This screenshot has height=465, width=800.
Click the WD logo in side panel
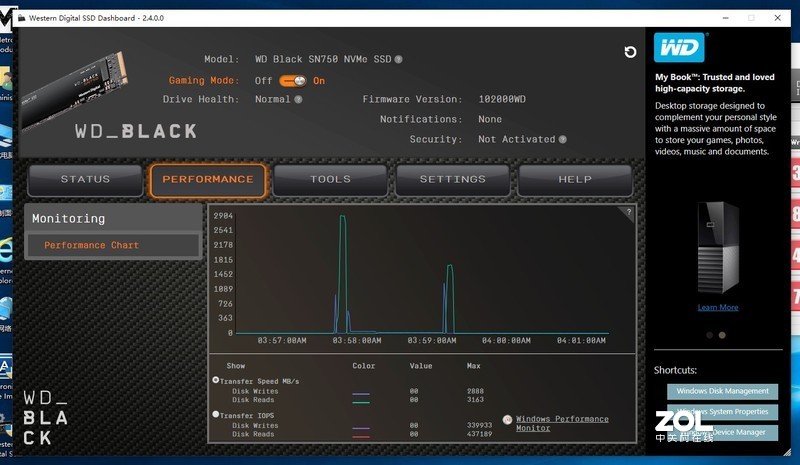click(x=680, y=48)
